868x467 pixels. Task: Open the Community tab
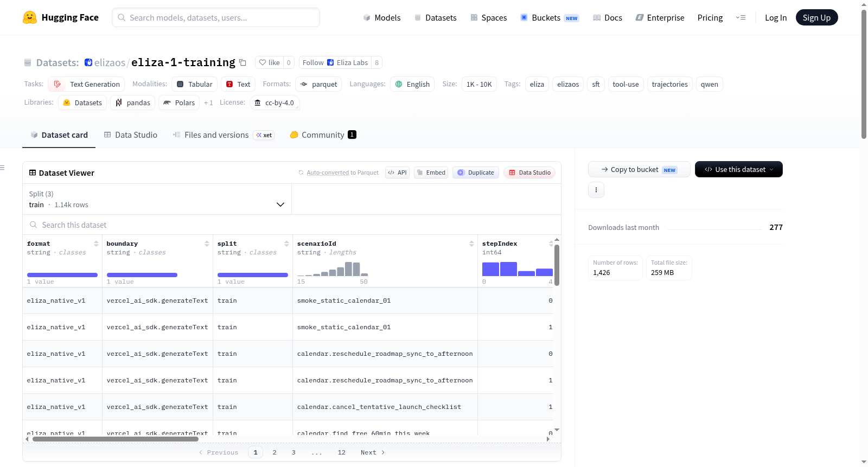pos(323,135)
